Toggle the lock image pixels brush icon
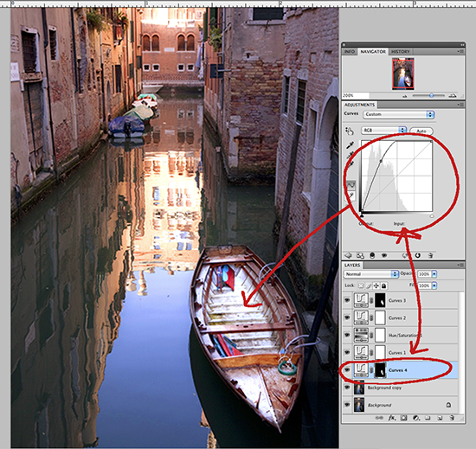The width and height of the screenshot is (476, 449). tap(368, 285)
